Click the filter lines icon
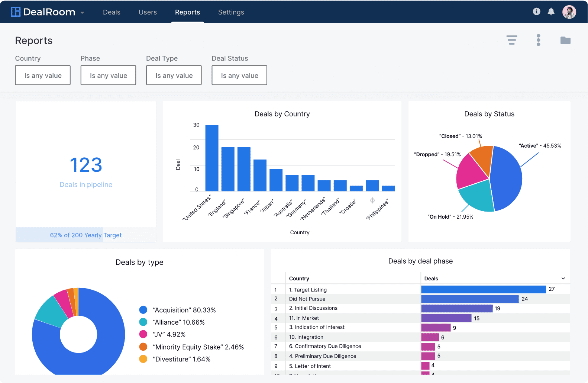The width and height of the screenshot is (588, 383). [511, 40]
